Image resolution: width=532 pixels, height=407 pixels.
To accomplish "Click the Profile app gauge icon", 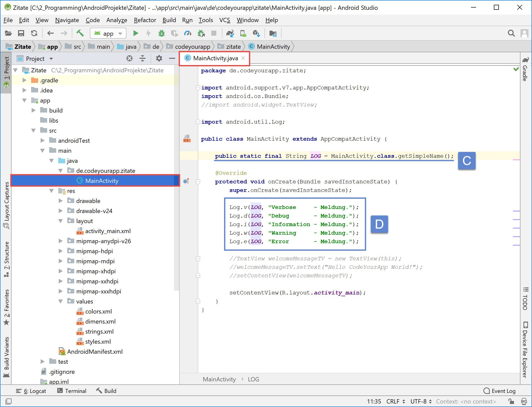I will click(x=187, y=33).
